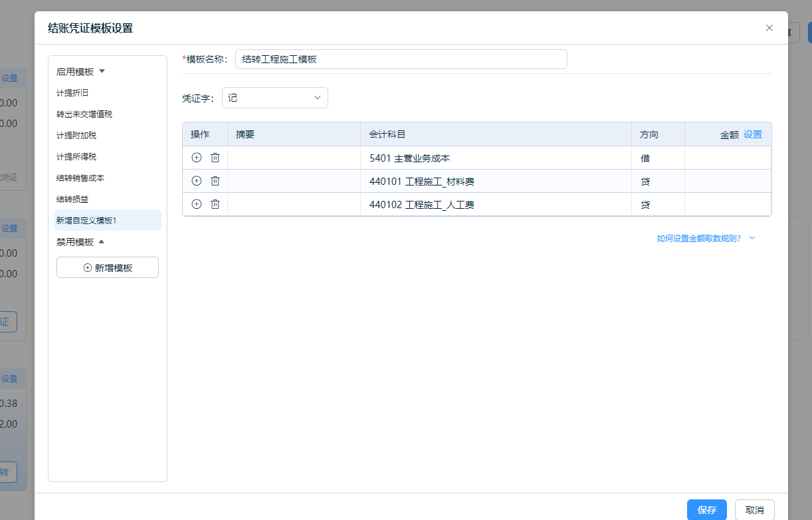Open the 凭证字 dropdown
The height and width of the screenshot is (520, 812).
274,98
